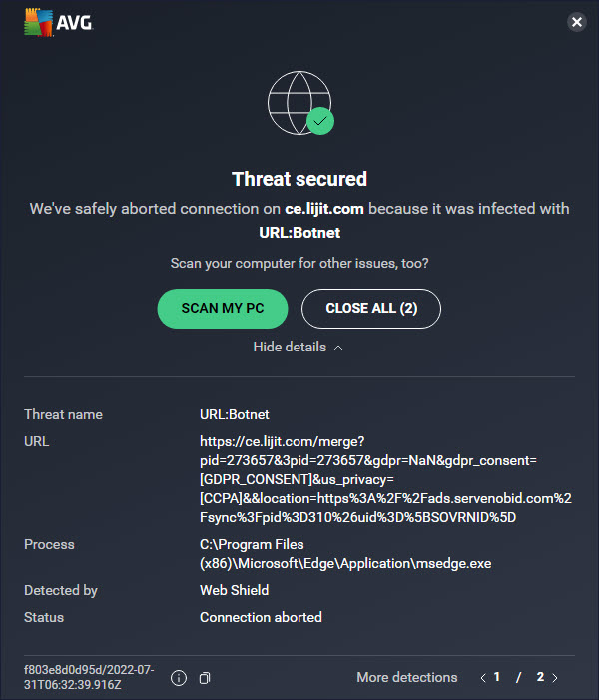Click the globe with green checkmark icon
The image size is (599, 700).
300,103
